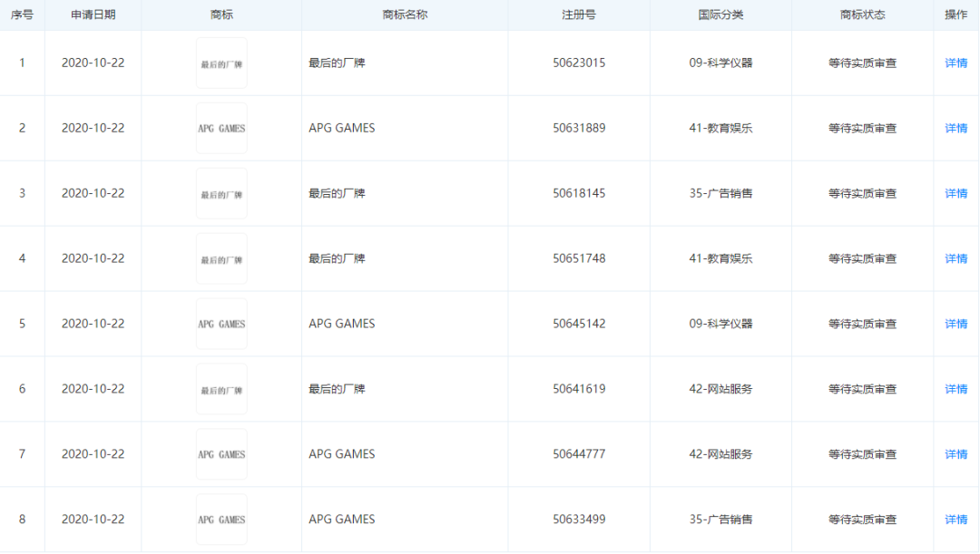The width and height of the screenshot is (980, 554).
Task: Click APG GAMES thumbnail in row 8
Action: pyautogui.click(x=222, y=520)
